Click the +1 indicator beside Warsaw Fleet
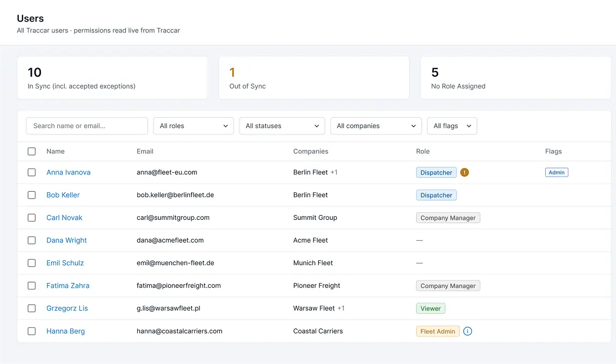 coord(341,308)
